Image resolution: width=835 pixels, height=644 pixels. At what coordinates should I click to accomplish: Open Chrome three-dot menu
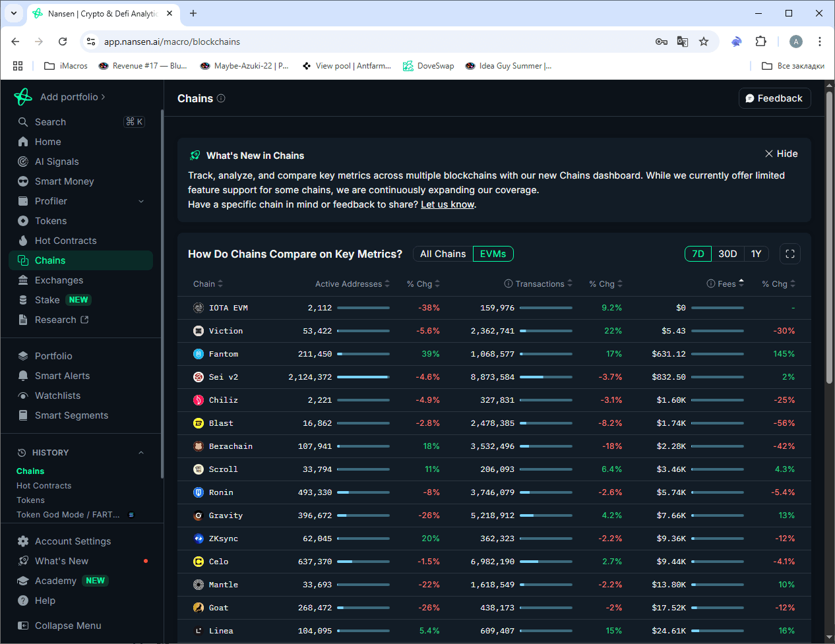pyautogui.click(x=820, y=42)
